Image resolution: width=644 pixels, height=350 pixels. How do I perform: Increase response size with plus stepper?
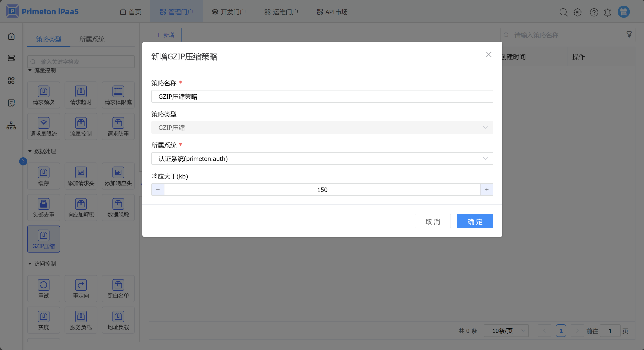click(487, 190)
